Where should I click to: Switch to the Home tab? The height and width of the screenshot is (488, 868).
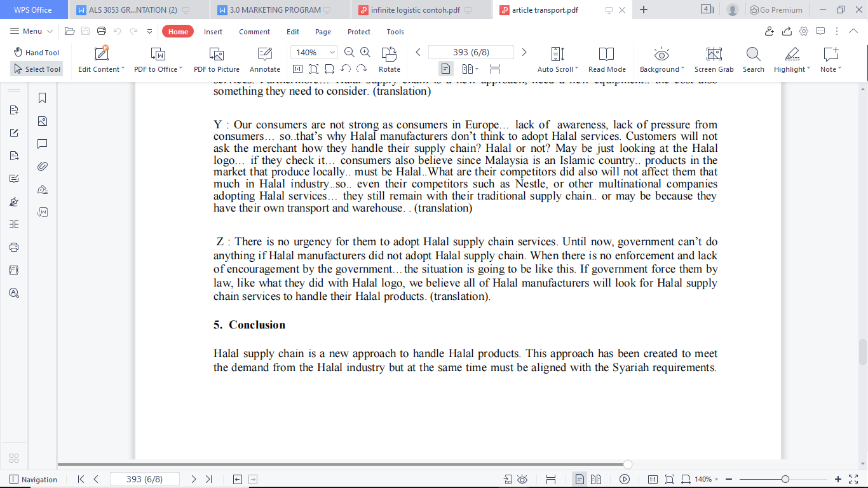(x=178, y=32)
